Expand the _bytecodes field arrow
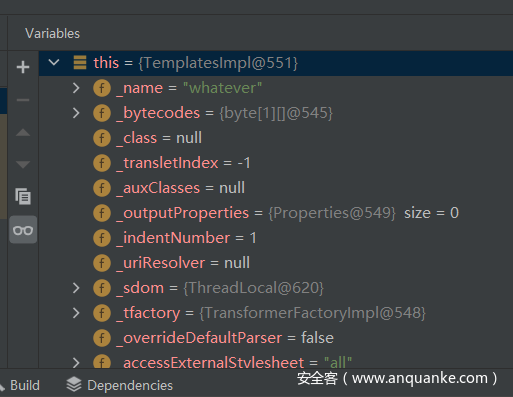The image size is (513, 397). click(76, 113)
